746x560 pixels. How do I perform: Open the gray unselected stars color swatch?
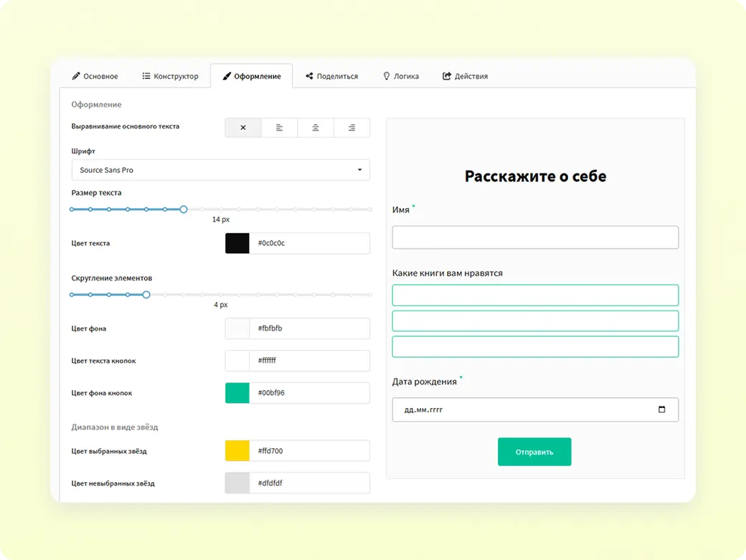237,483
